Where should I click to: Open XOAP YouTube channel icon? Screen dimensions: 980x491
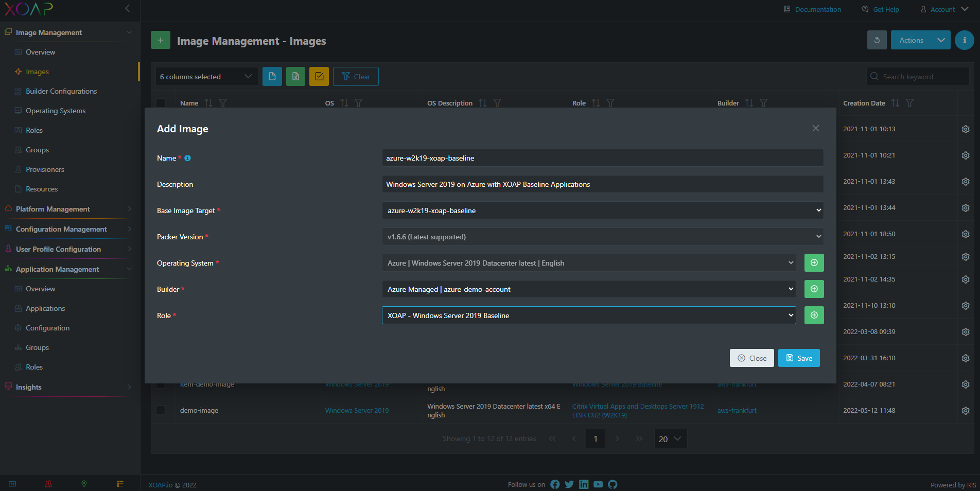[x=598, y=484]
